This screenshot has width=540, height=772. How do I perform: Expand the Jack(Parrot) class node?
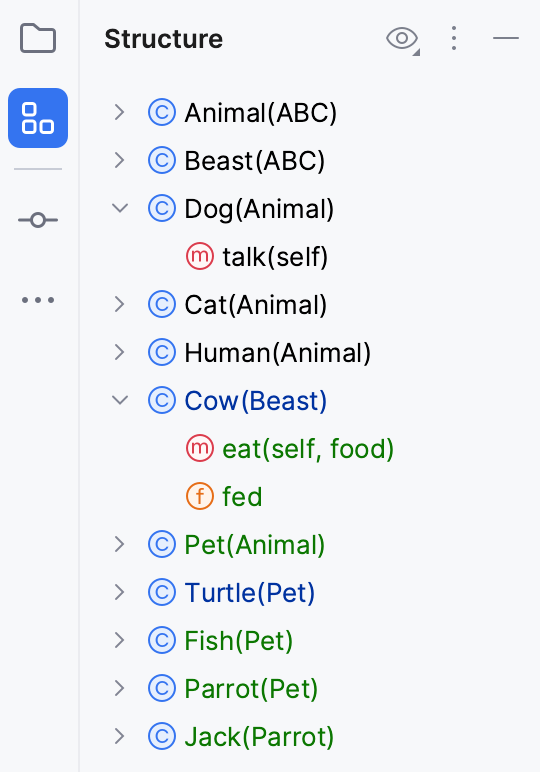click(119, 737)
